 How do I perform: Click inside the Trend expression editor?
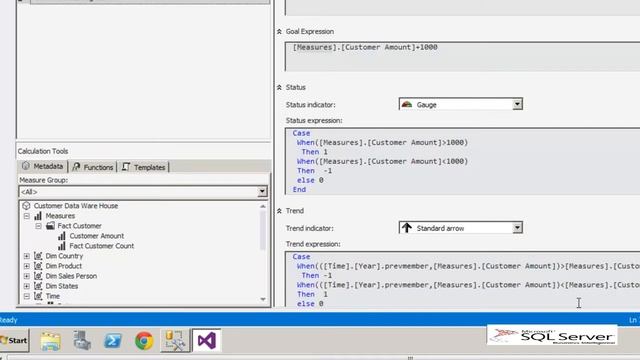coord(462,280)
